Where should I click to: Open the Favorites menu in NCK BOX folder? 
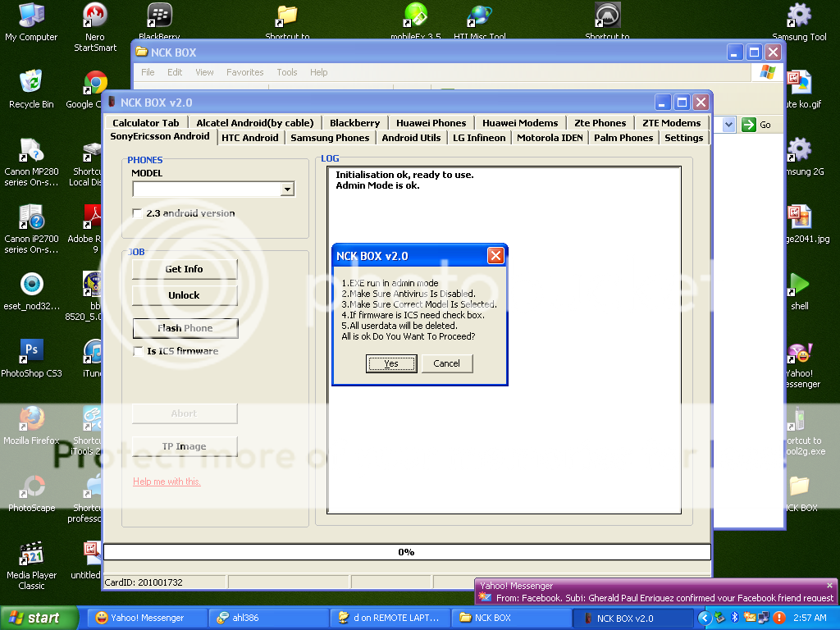244,72
